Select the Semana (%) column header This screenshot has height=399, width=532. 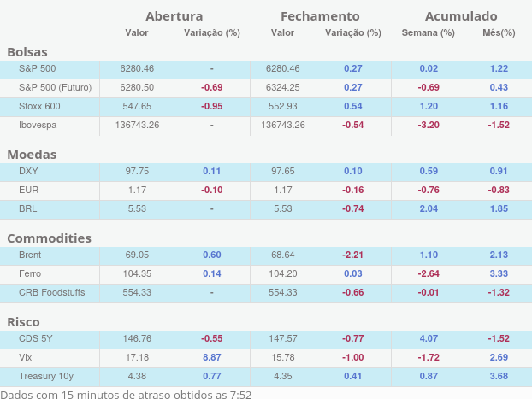[429, 33]
